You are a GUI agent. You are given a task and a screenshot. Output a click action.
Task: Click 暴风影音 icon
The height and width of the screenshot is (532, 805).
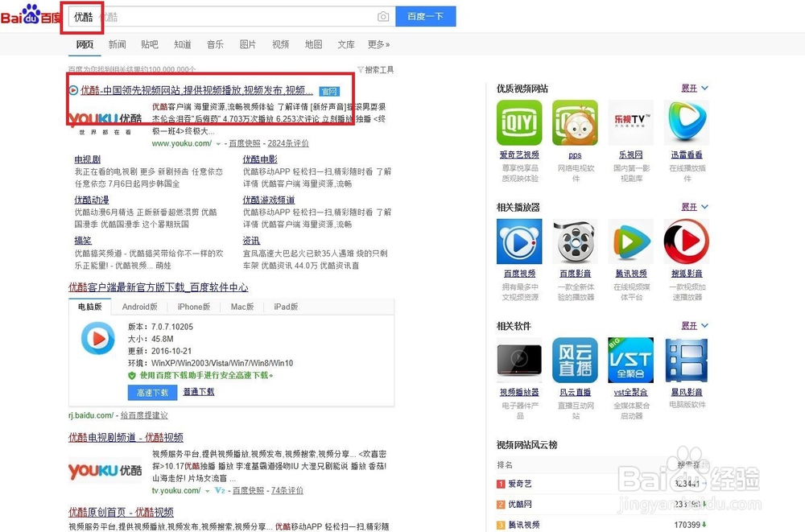click(687, 360)
